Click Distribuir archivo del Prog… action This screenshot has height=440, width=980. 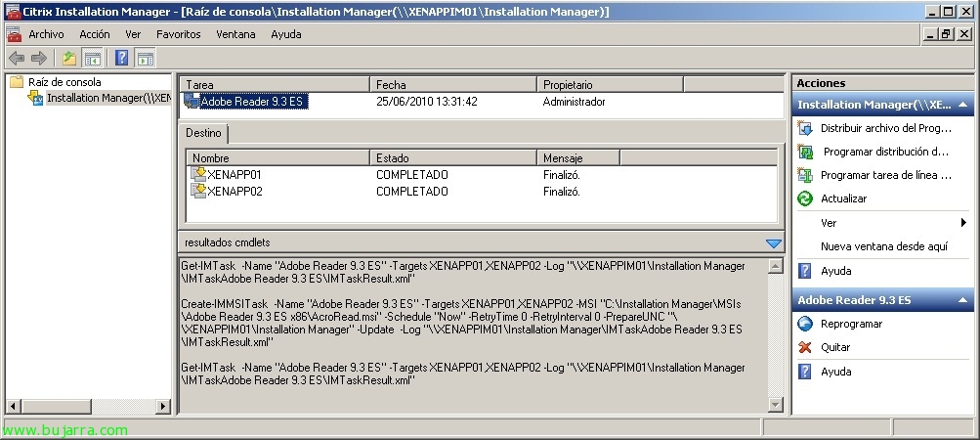point(885,128)
